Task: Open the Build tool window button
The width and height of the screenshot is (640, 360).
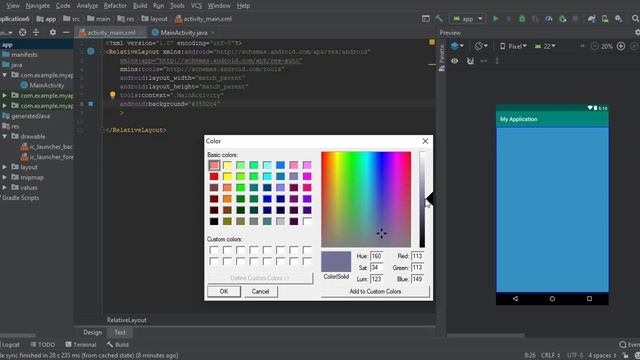Action: [x=118, y=344]
